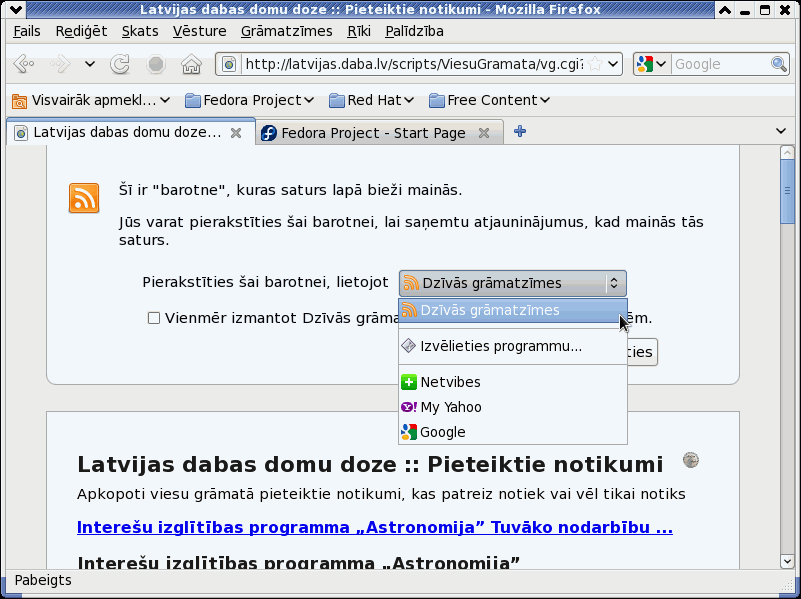Open Fedora Project bookmarks folder
Viewport: 801px width, 599px height.
(249, 100)
